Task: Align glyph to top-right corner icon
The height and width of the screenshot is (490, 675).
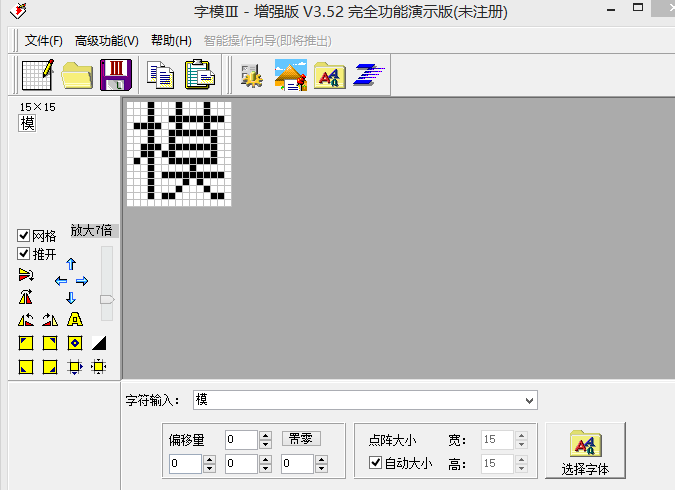Action: [50, 343]
